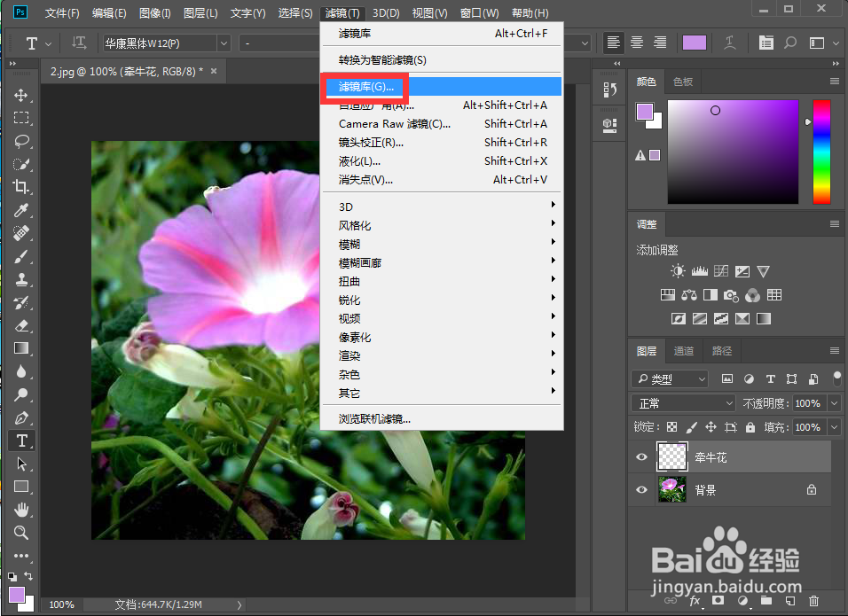848x616 pixels.
Task: Switch to the 通道 tab
Action: (x=684, y=351)
